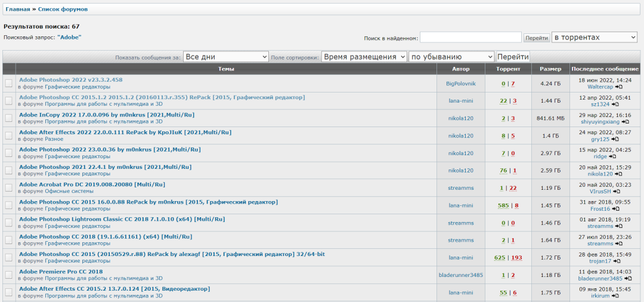Screen dimensions: 644x302
Task: Open the 'по убыванию' sort order dropdown
Action: click(x=451, y=57)
